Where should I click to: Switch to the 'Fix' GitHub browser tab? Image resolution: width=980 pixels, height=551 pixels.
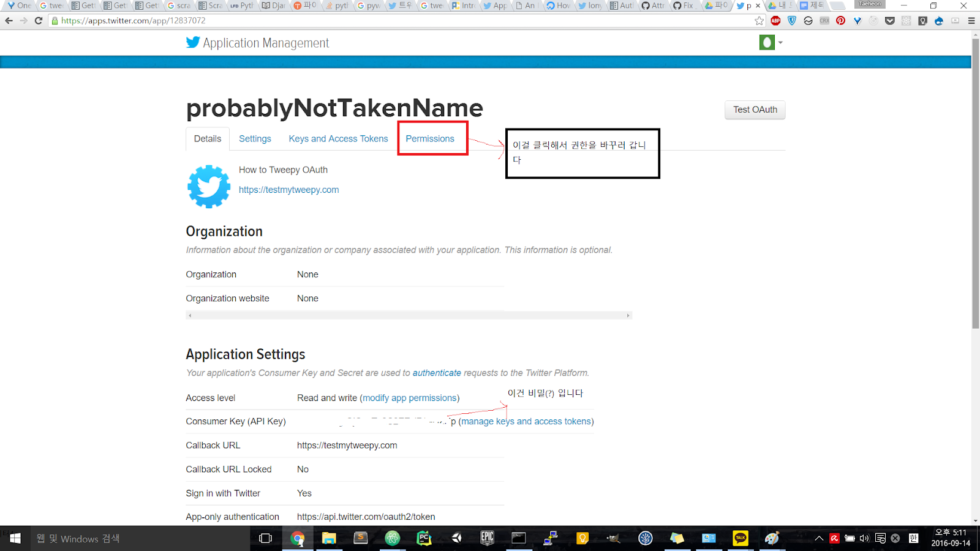(x=684, y=6)
